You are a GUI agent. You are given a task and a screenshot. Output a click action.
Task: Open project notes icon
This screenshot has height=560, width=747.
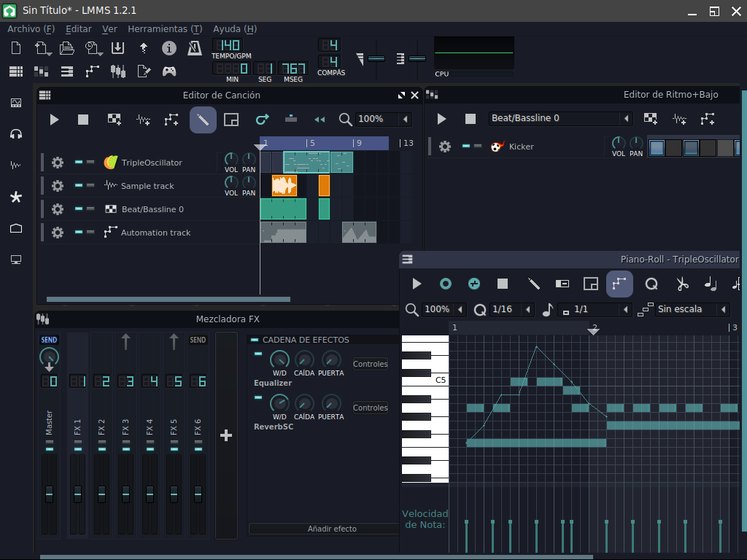pyautogui.click(x=144, y=71)
